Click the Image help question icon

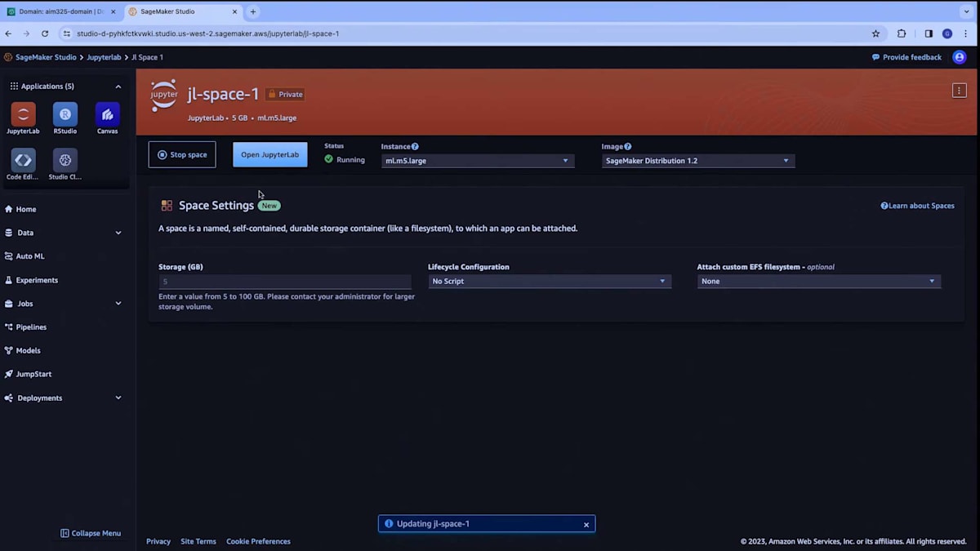(x=627, y=146)
